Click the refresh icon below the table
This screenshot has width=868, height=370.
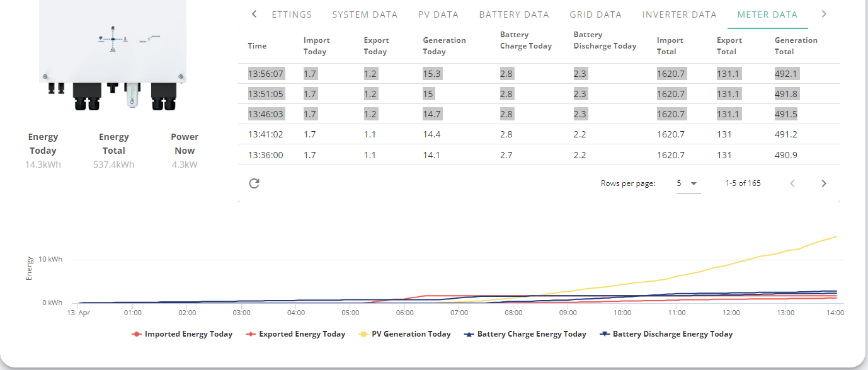(x=254, y=183)
